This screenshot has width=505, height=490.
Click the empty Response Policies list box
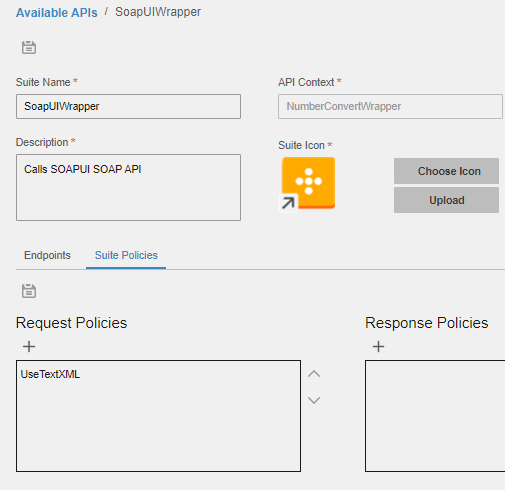click(x=435, y=416)
